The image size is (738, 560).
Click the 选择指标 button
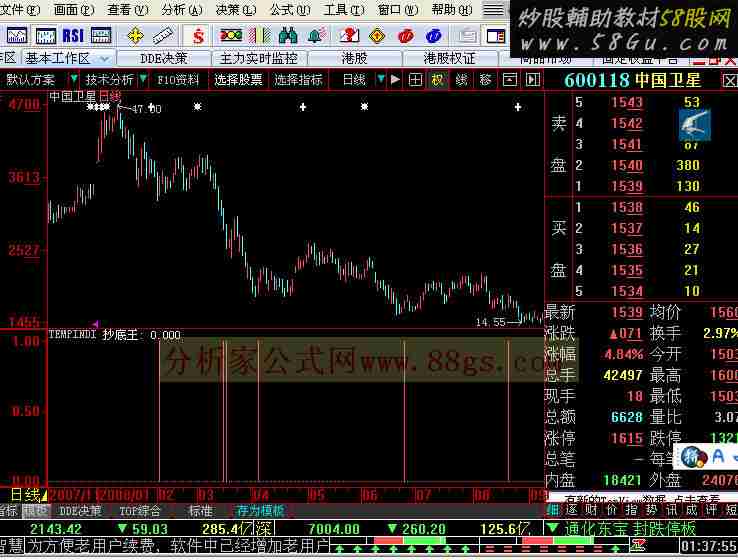point(298,80)
